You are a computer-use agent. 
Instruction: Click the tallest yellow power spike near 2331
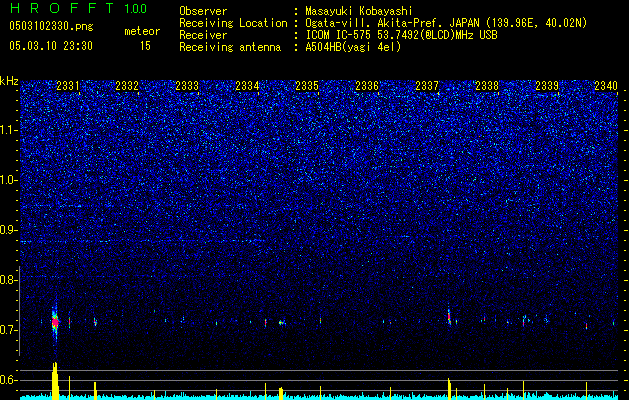coord(55,381)
